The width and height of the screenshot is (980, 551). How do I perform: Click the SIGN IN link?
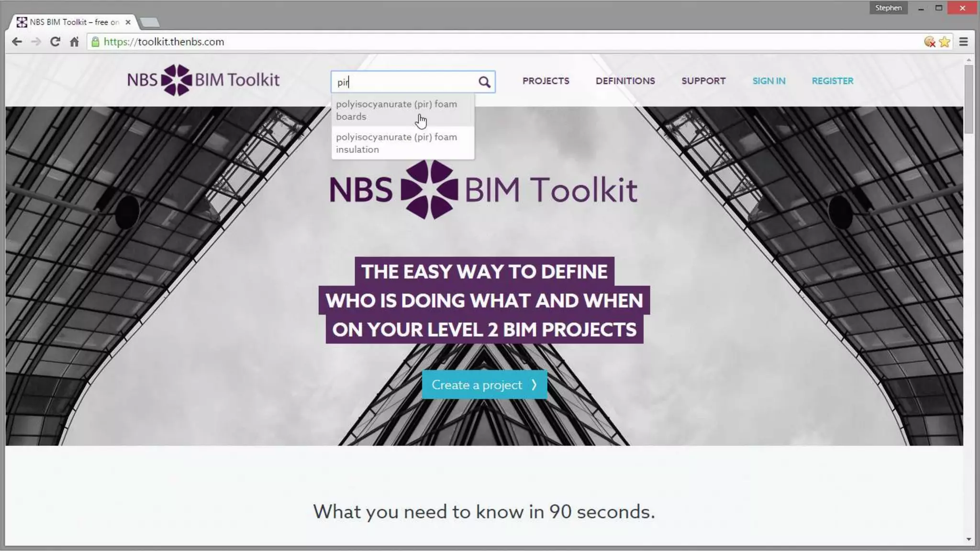(x=768, y=81)
